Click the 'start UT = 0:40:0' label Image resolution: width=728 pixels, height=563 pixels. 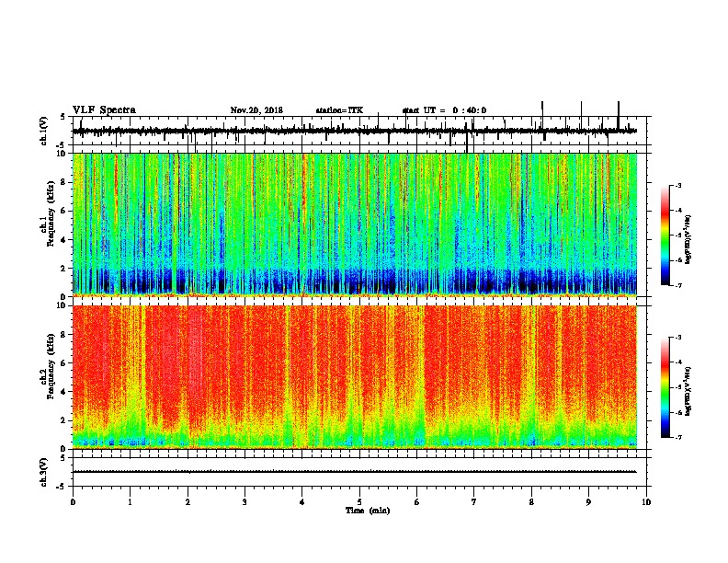pyautogui.click(x=444, y=110)
